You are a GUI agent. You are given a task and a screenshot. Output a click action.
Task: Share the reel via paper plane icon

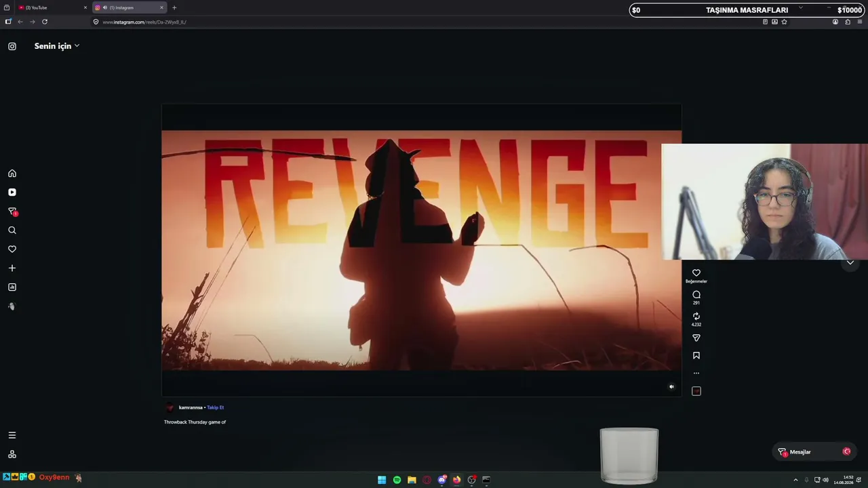696,338
